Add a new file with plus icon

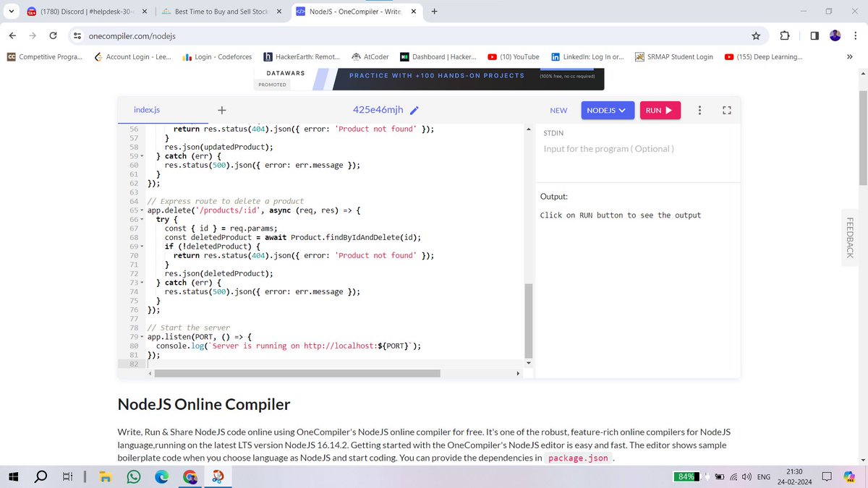pyautogui.click(x=222, y=111)
